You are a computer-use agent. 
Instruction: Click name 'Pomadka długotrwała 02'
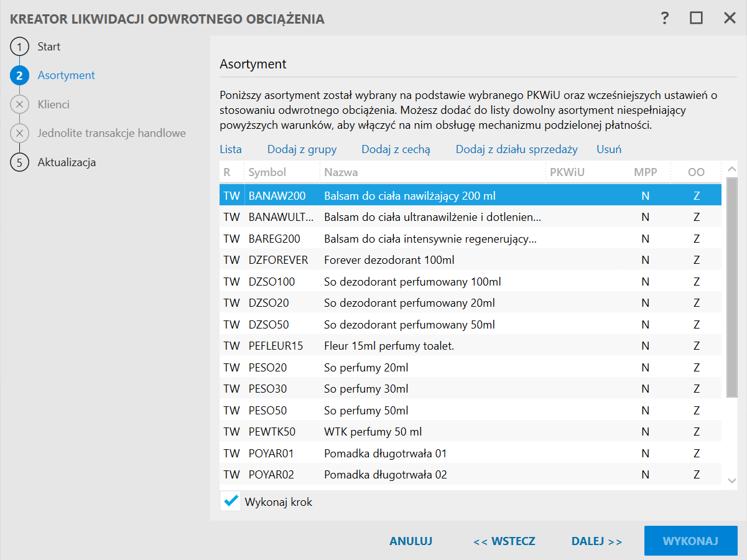click(385, 475)
